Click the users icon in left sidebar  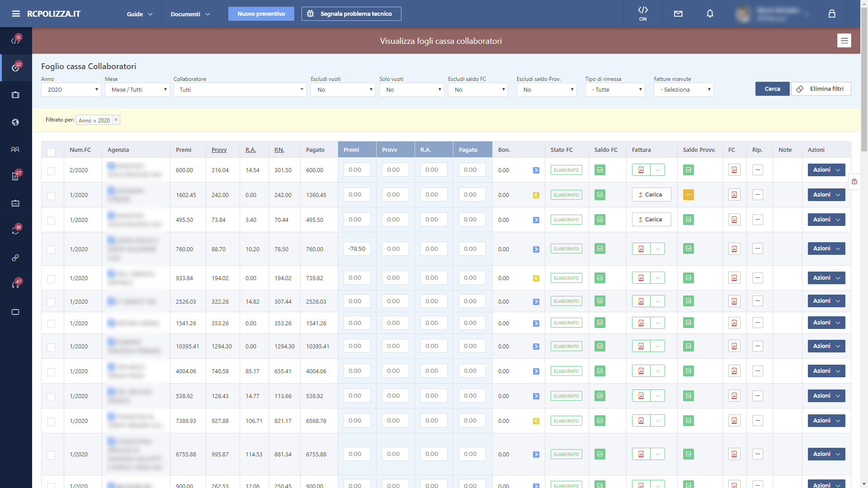[15, 149]
